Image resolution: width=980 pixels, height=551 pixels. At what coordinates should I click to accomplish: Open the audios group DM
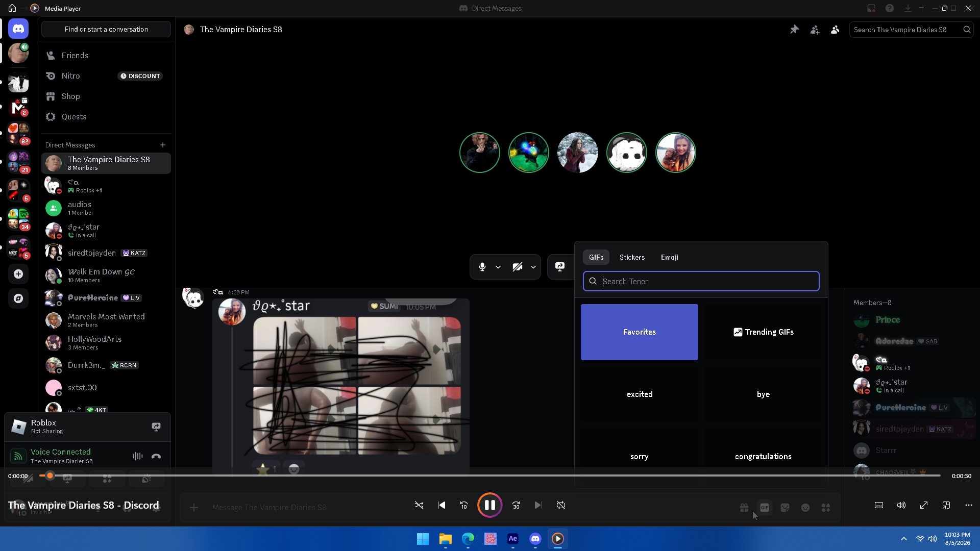[106, 208]
